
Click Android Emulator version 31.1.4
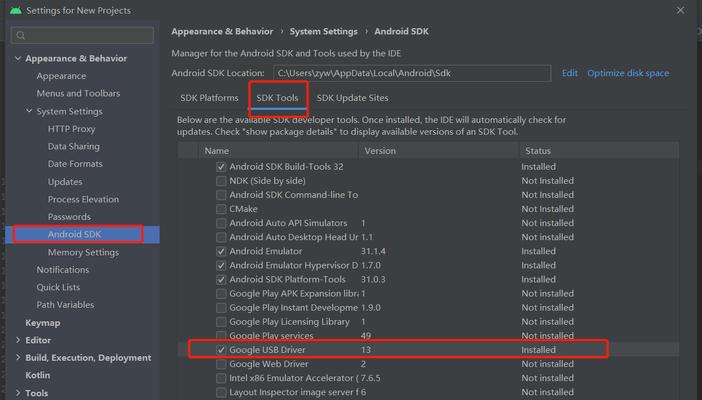tap(373, 251)
